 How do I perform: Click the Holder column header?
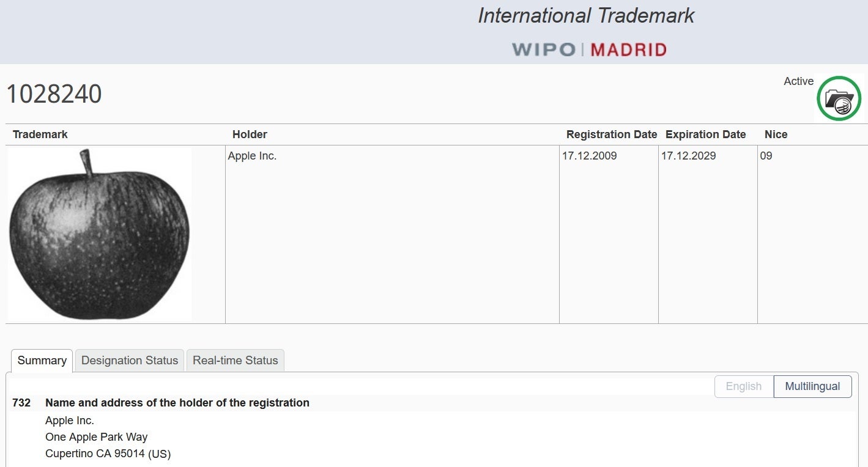250,134
